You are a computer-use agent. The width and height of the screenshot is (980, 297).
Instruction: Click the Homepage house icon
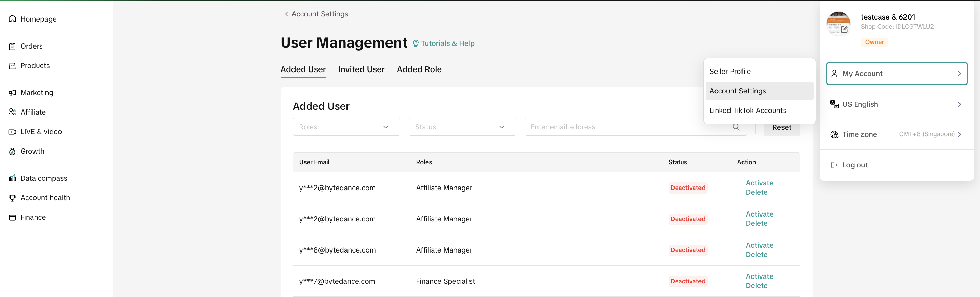point(12,19)
